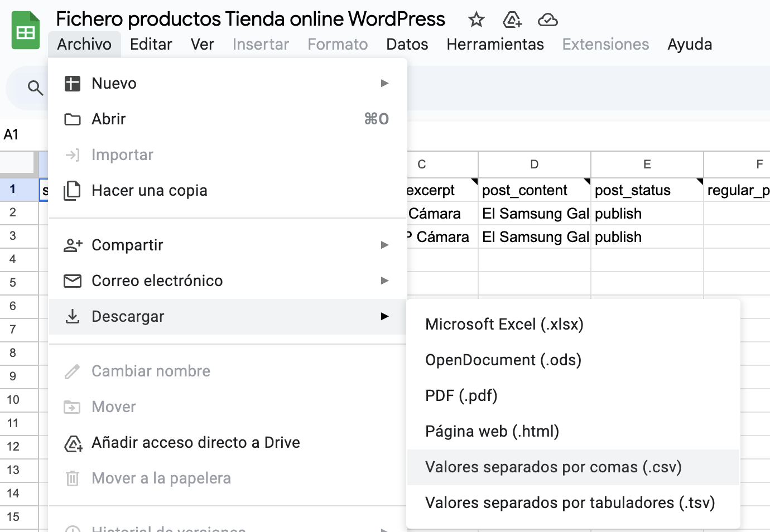Star the document with the star icon

(x=476, y=20)
